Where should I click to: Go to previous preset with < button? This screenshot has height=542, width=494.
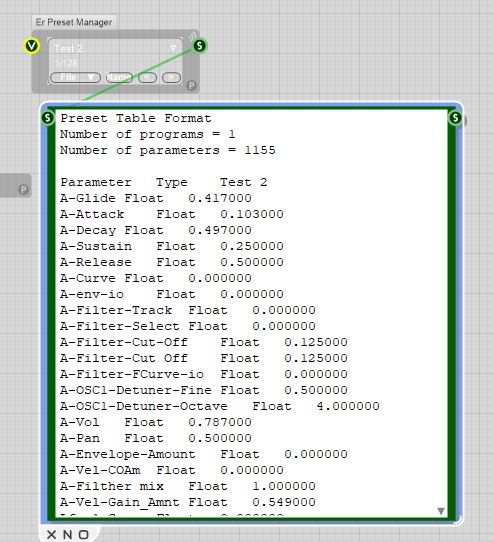148,77
